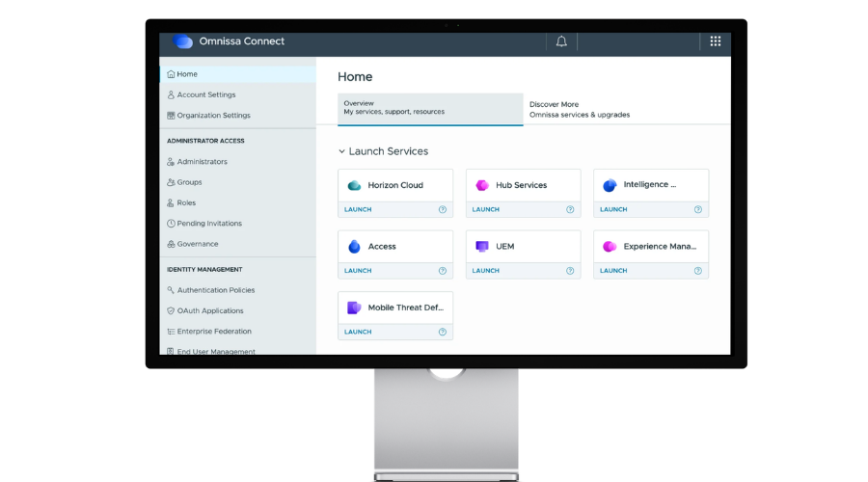Click the Omnissa Connect logo icon
Viewport: 868px width, 482px height.
click(x=182, y=41)
